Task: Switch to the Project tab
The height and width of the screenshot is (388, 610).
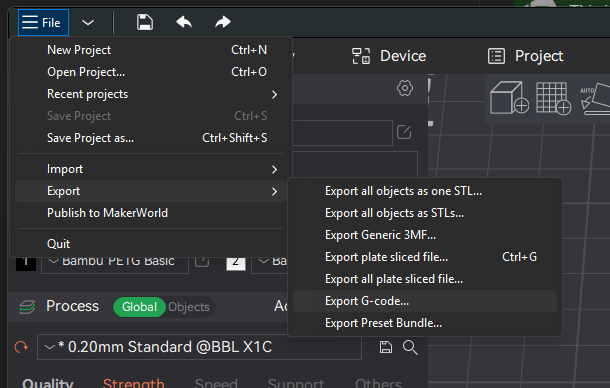Action: [x=525, y=56]
